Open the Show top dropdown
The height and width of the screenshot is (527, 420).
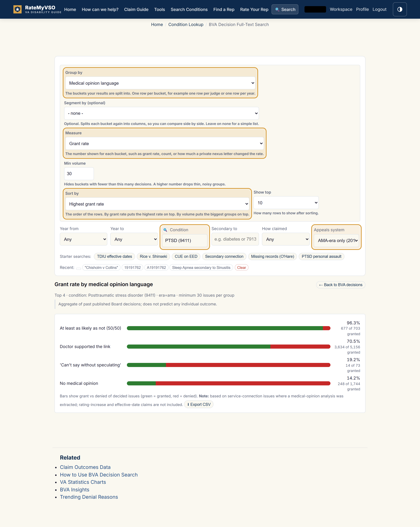point(286,203)
